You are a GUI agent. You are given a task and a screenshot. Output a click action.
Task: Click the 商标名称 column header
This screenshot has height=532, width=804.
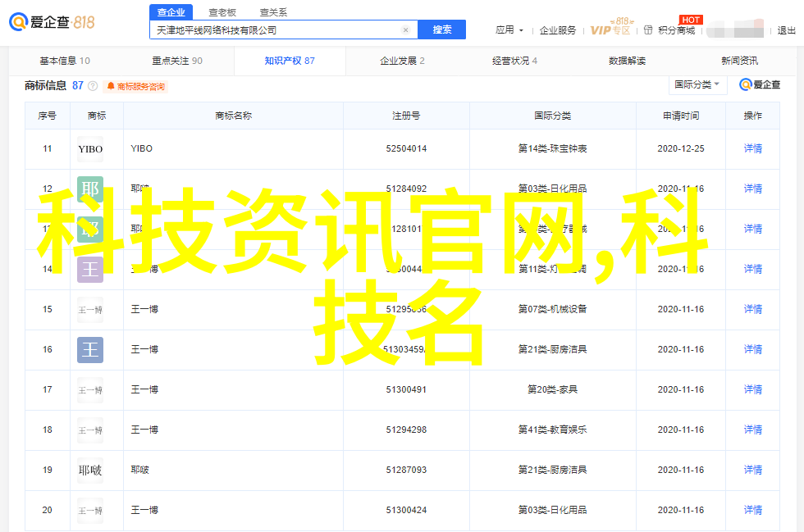click(x=233, y=116)
